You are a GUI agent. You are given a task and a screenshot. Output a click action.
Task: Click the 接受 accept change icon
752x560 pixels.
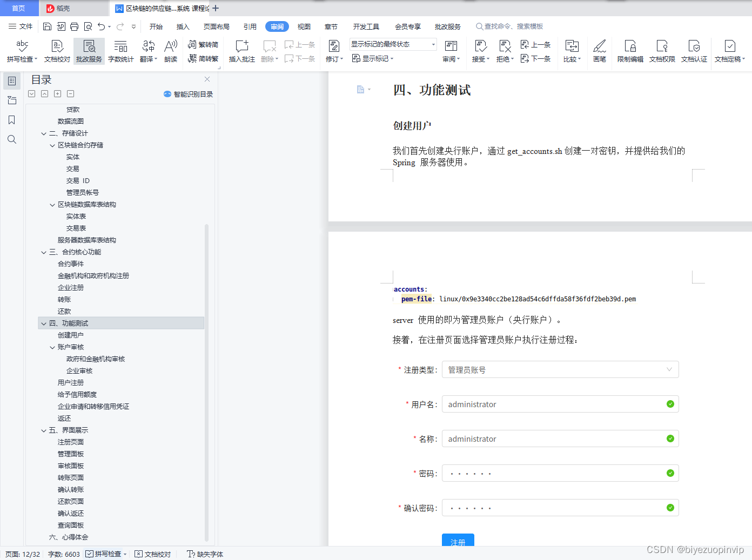click(480, 51)
